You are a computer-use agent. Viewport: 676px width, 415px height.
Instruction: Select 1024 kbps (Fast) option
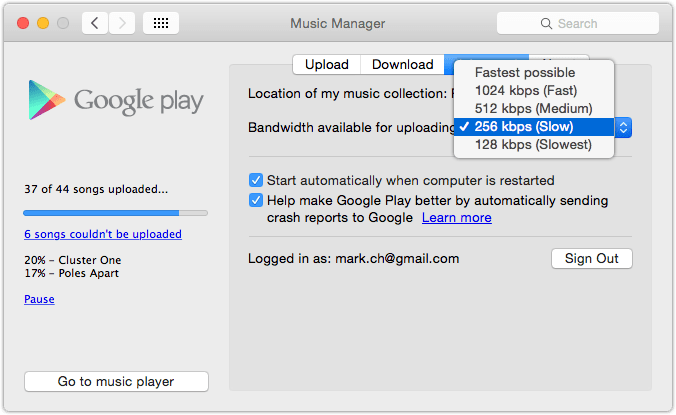coord(534,90)
